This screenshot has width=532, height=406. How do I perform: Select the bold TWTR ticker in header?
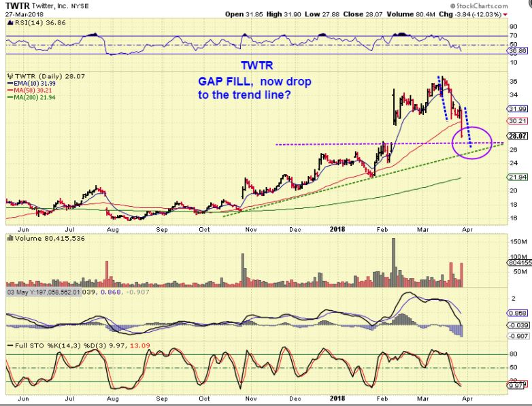click(x=17, y=5)
